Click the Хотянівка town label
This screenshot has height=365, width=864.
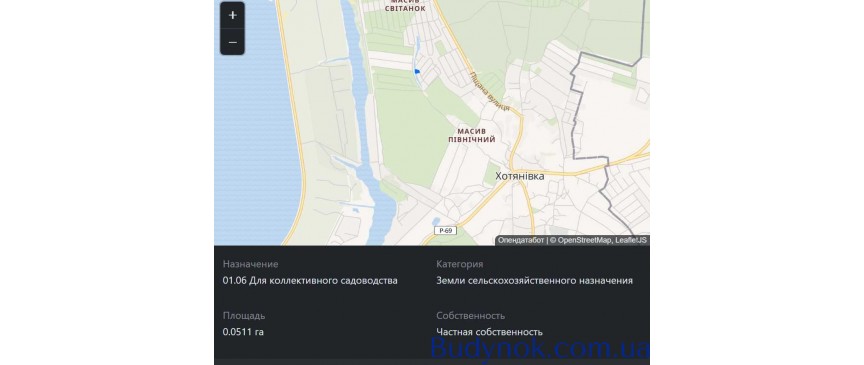click(520, 176)
